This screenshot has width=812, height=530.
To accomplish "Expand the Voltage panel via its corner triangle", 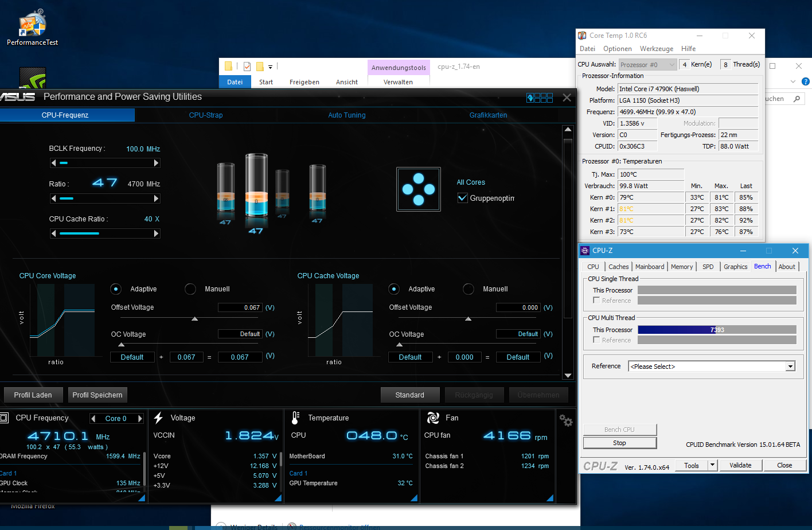I will tap(278, 498).
